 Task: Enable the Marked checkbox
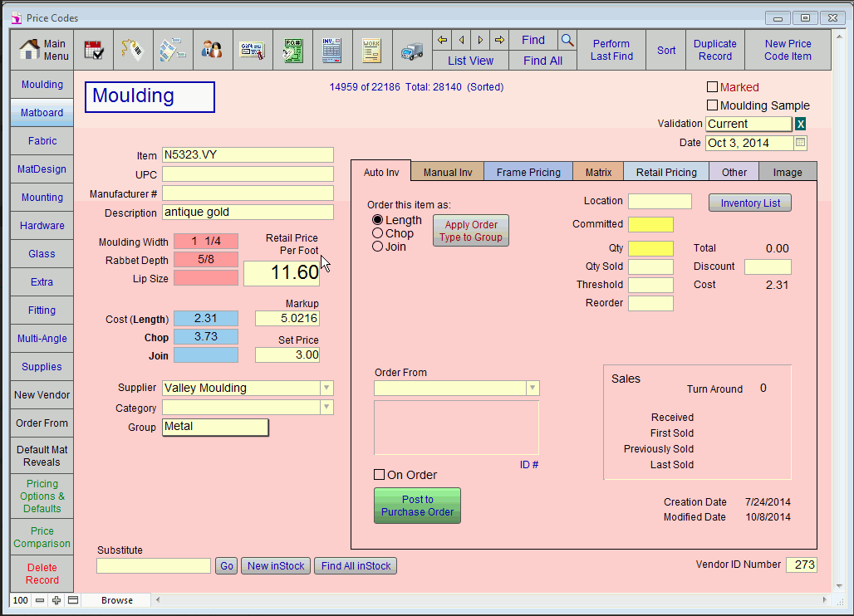711,86
